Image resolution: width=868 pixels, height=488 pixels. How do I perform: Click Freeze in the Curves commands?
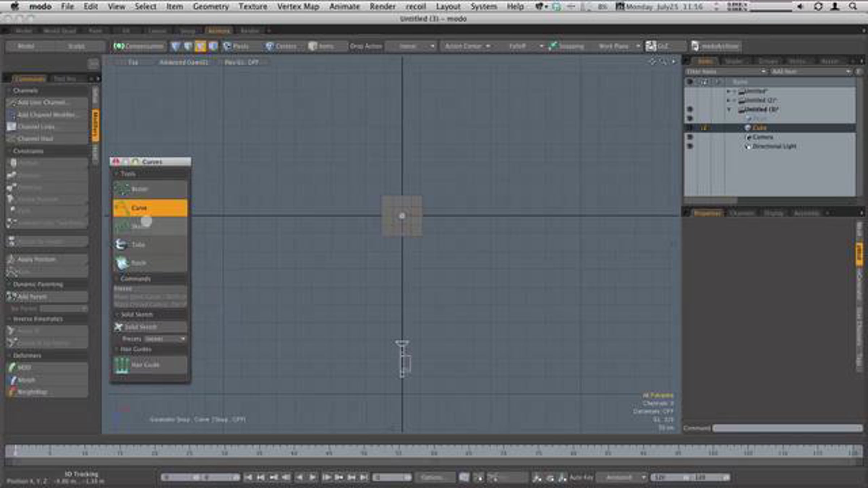(150, 289)
